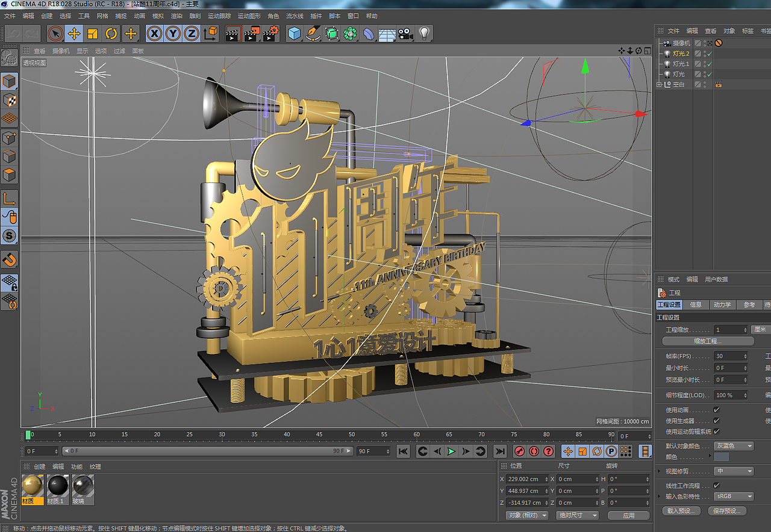Open the 运动图形 menu

click(x=249, y=16)
